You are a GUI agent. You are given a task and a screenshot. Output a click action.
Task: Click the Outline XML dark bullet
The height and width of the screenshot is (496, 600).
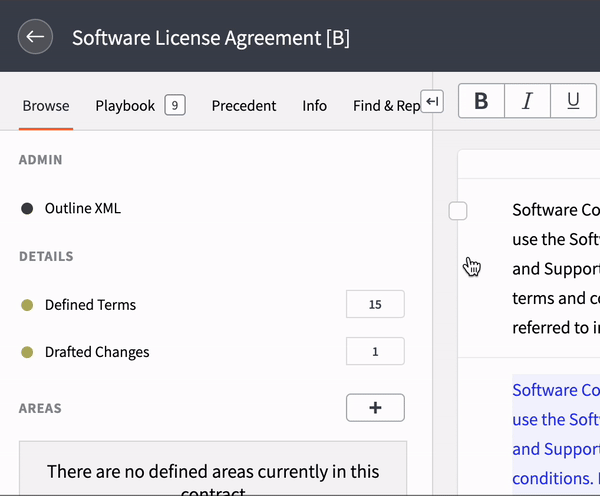(x=27, y=209)
